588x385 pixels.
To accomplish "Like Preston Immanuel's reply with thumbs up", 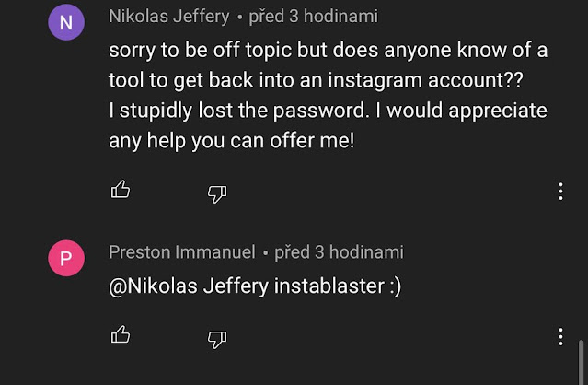I will coord(121,334).
